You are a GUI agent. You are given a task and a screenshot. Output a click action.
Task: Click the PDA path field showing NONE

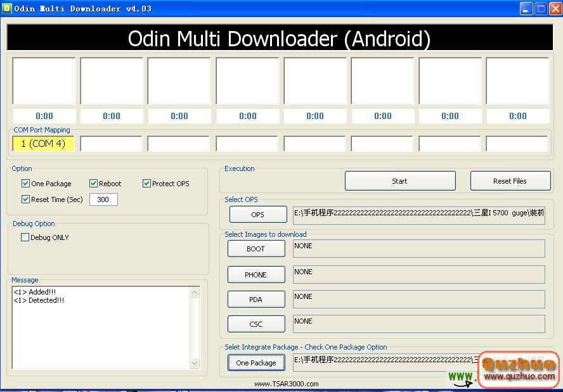pyautogui.click(x=418, y=299)
